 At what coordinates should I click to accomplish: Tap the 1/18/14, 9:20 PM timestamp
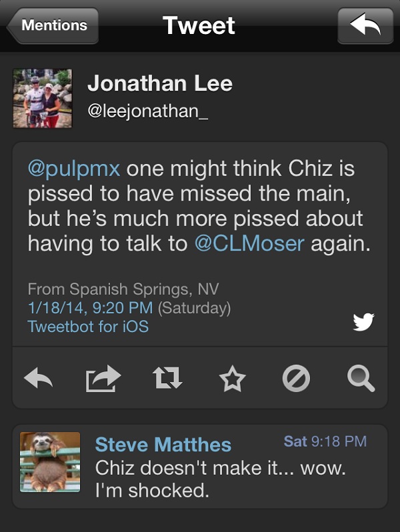[90, 308]
